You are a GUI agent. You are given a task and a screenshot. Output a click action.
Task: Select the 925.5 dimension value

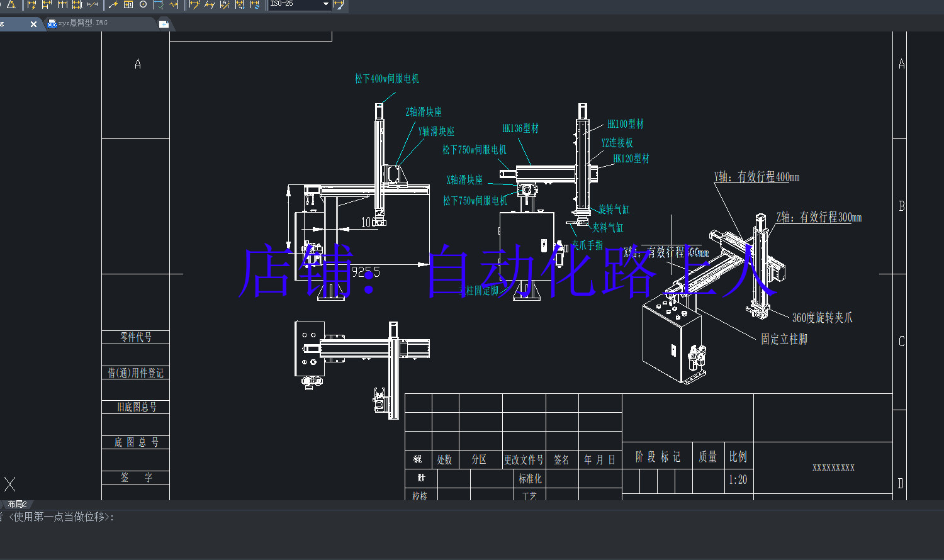[x=366, y=272]
